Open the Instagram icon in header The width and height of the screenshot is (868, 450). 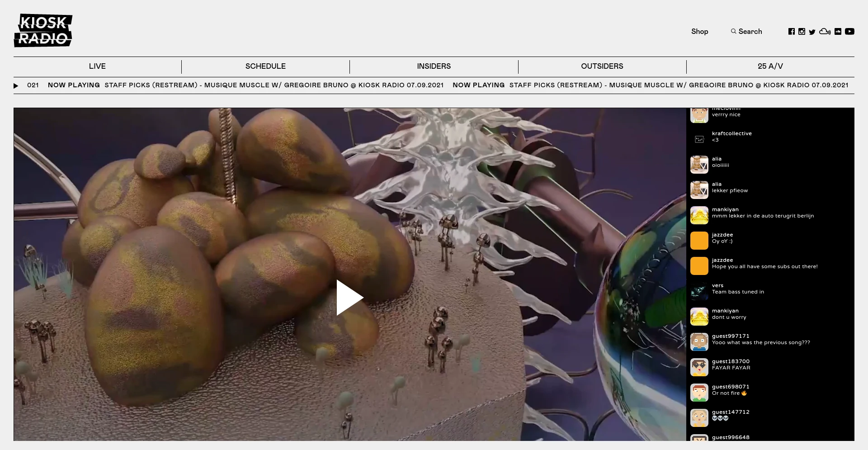(x=802, y=32)
